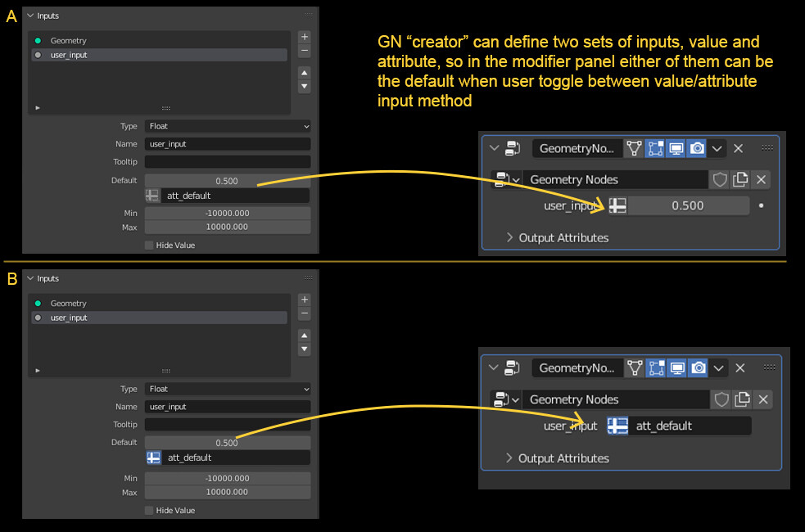The image size is (805, 532).
Task: Click Tooltip field in panel B
Action: point(228,425)
